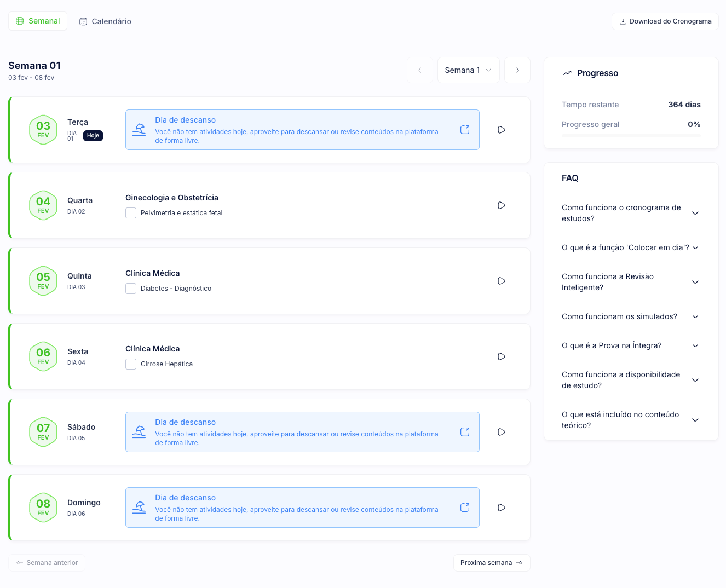
Task: Select the Semanal tab
Action: click(x=38, y=21)
